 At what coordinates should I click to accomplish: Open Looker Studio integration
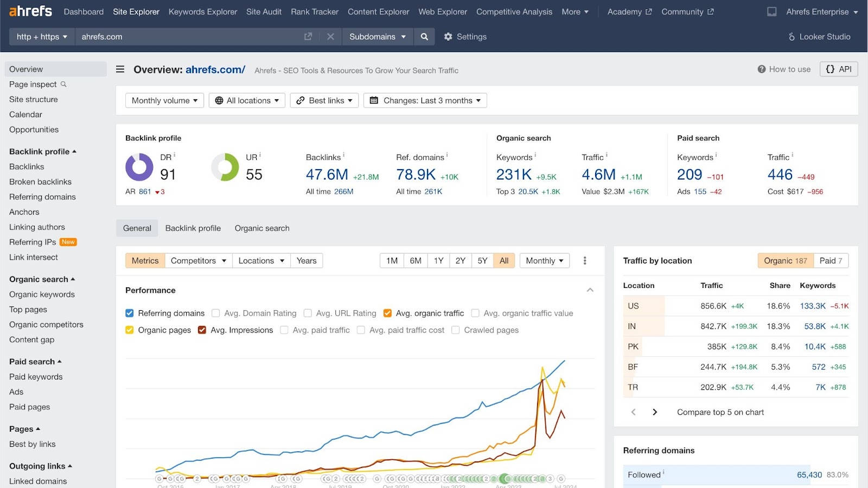pyautogui.click(x=819, y=36)
